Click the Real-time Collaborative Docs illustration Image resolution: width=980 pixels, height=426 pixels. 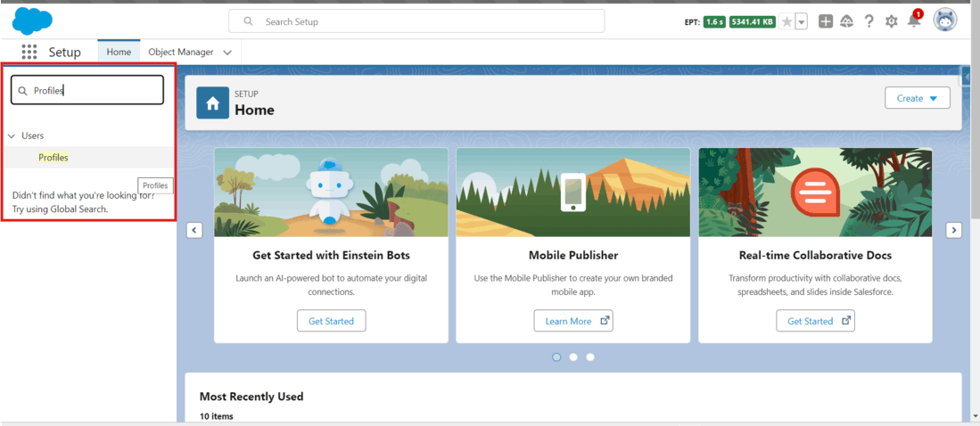[x=815, y=193]
